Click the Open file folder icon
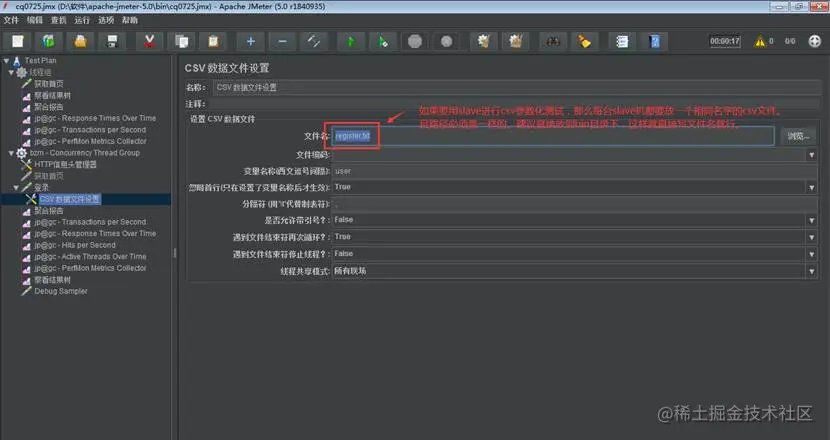830x440 pixels. [x=80, y=41]
